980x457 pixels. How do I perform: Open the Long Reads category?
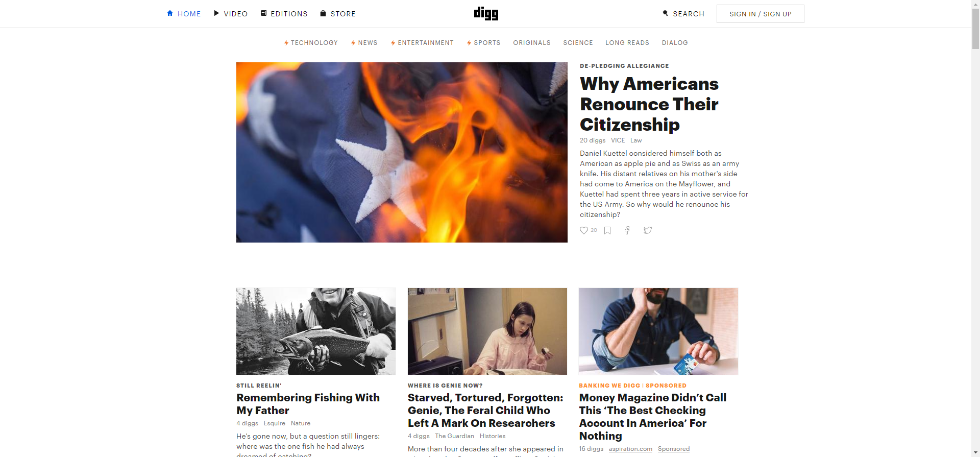pos(627,43)
